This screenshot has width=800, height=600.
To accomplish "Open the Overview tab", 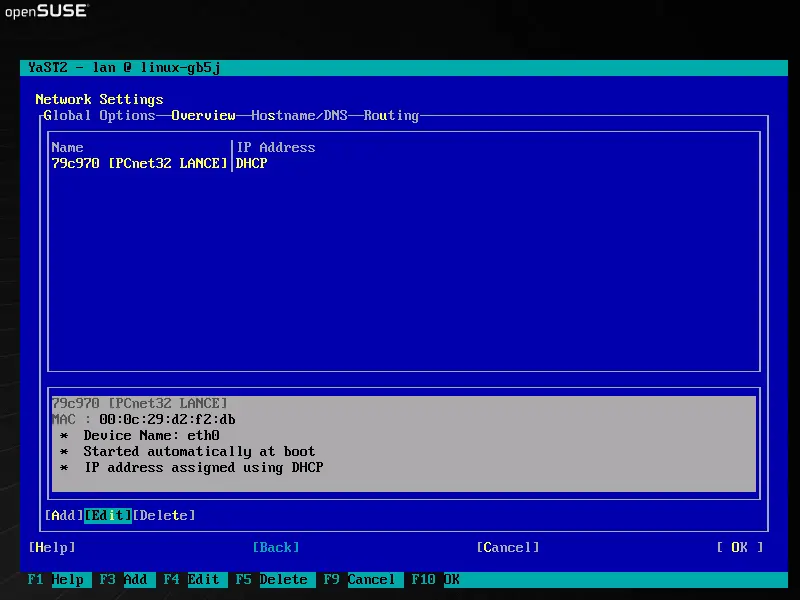I will [x=203, y=116].
